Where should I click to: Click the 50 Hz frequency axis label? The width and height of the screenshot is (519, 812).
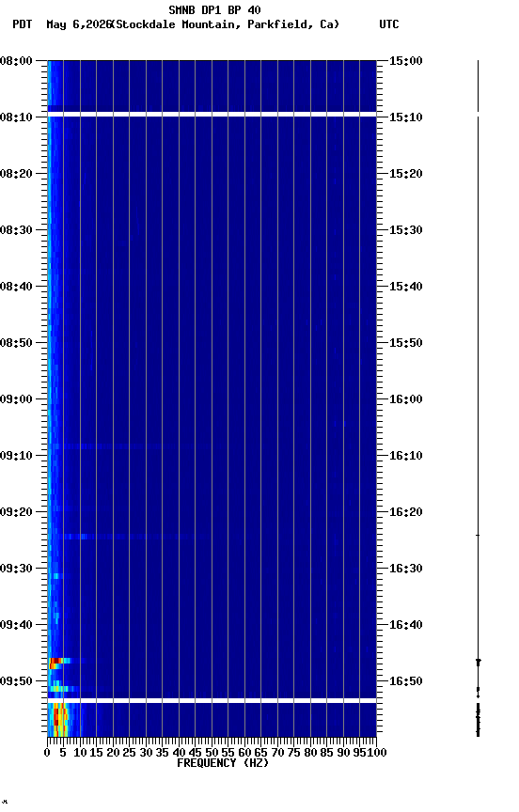[x=212, y=753]
